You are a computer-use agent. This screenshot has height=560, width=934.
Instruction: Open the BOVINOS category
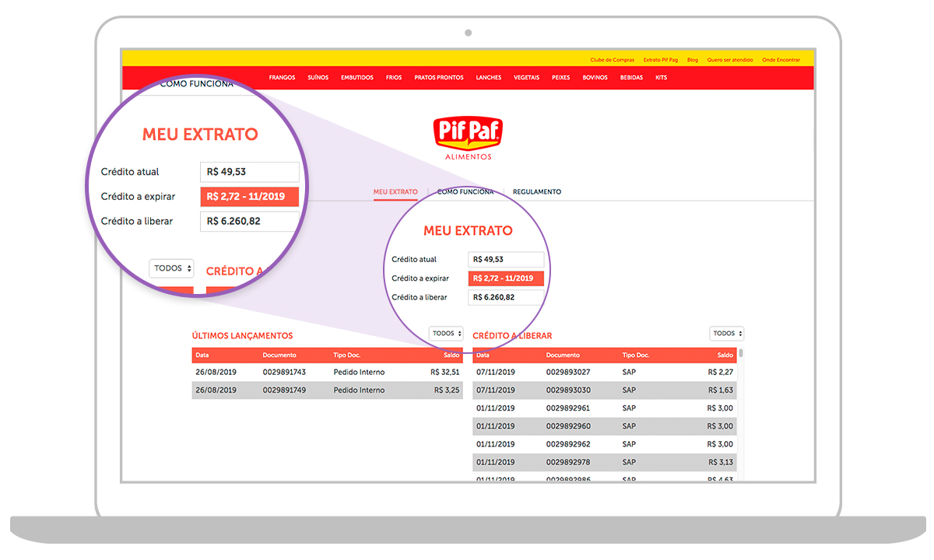[x=595, y=78]
